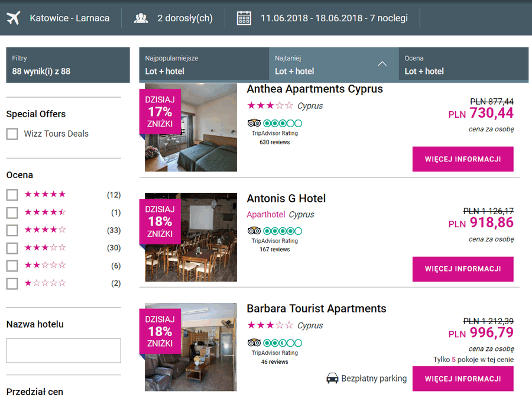532x397 pixels.
Task: Select the Ocena sorting tab
Action: 463,65
